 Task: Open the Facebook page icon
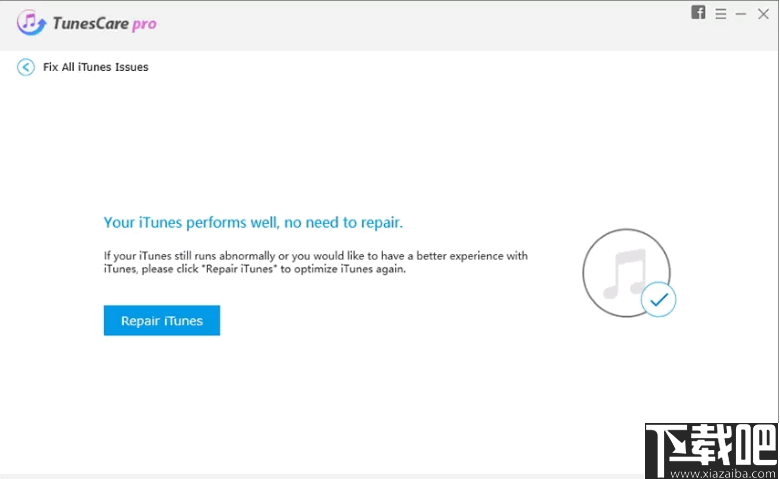[698, 13]
